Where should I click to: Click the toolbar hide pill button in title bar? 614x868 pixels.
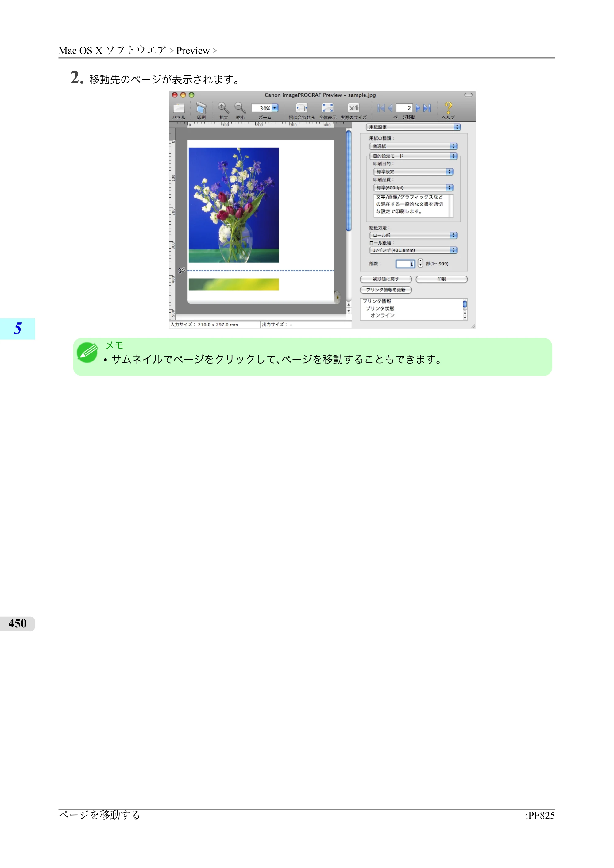(x=469, y=95)
